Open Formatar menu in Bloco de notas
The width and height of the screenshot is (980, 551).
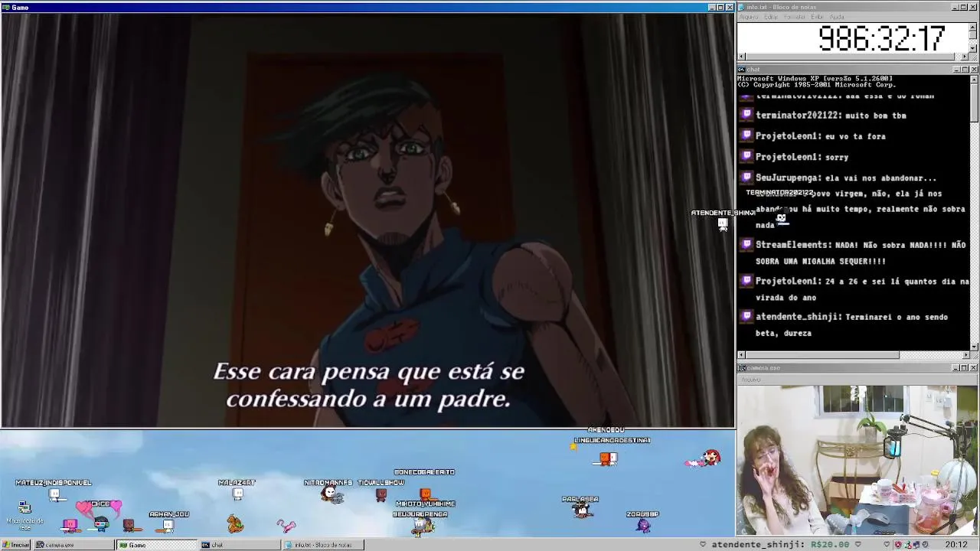(795, 17)
